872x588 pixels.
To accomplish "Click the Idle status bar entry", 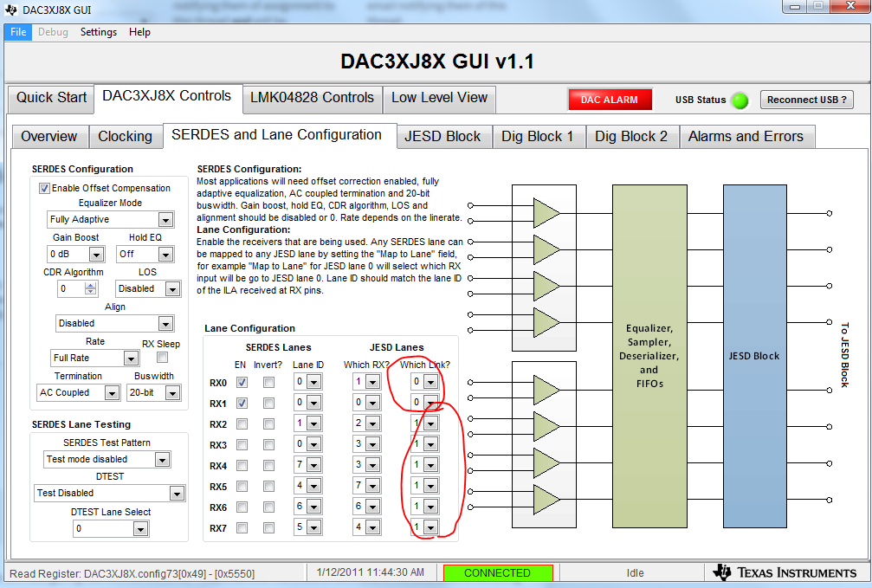I will [635, 573].
